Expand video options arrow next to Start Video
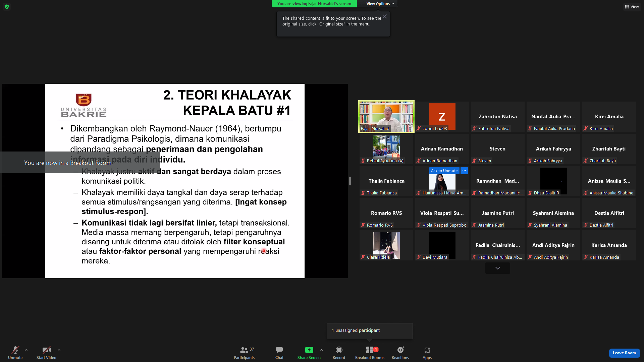The image size is (644, 362). (x=59, y=350)
